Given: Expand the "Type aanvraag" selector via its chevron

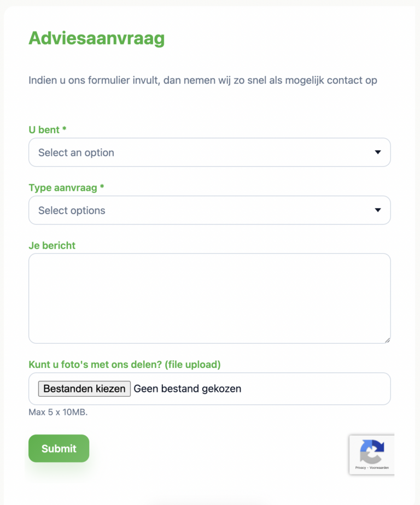Looking at the screenshot, I should pyautogui.click(x=378, y=210).
